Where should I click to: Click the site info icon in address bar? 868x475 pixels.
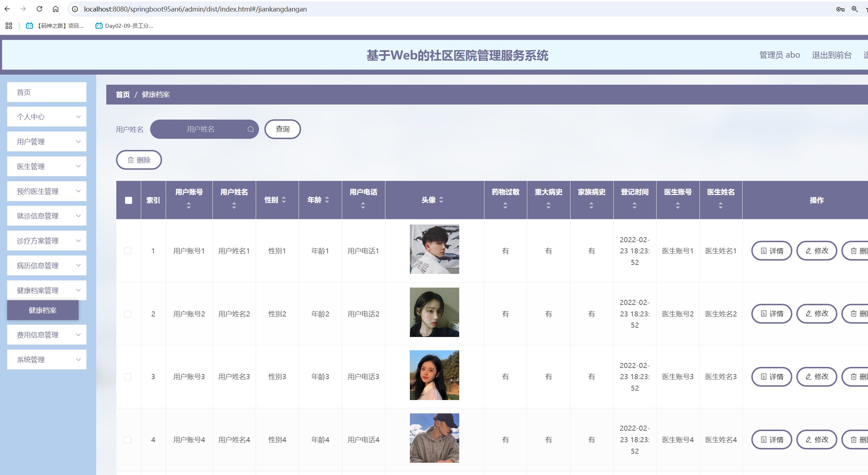pos(75,9)
